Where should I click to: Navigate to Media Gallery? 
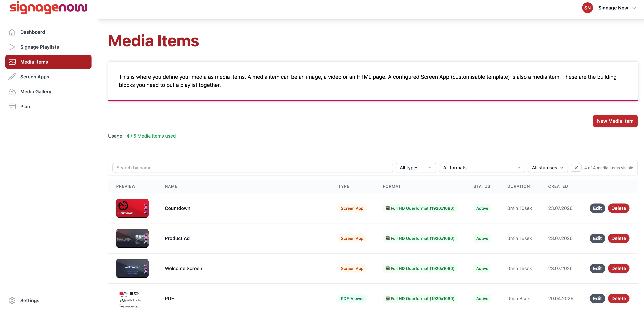tap(48, 92)
